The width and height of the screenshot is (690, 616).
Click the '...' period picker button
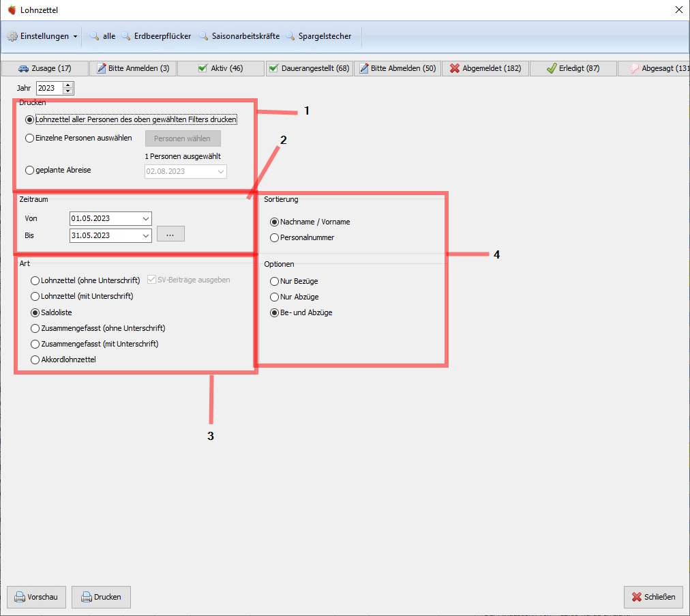[x=170, y=234]
